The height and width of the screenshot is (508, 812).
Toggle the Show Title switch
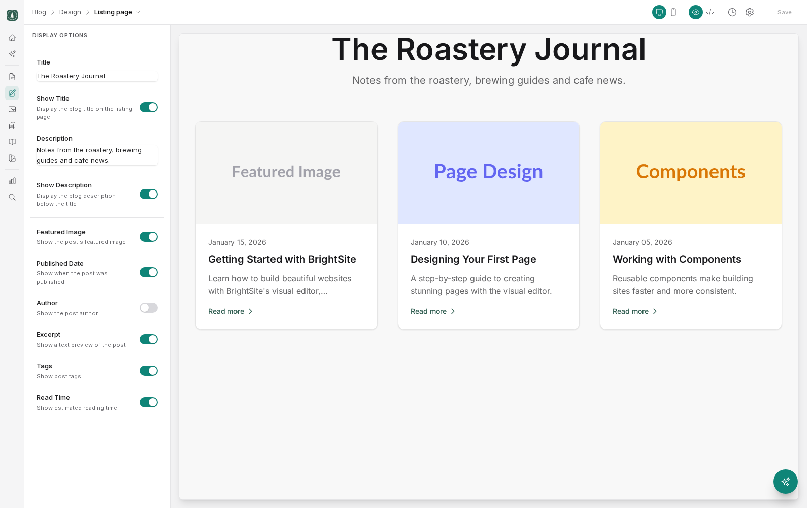coord(149,107)
